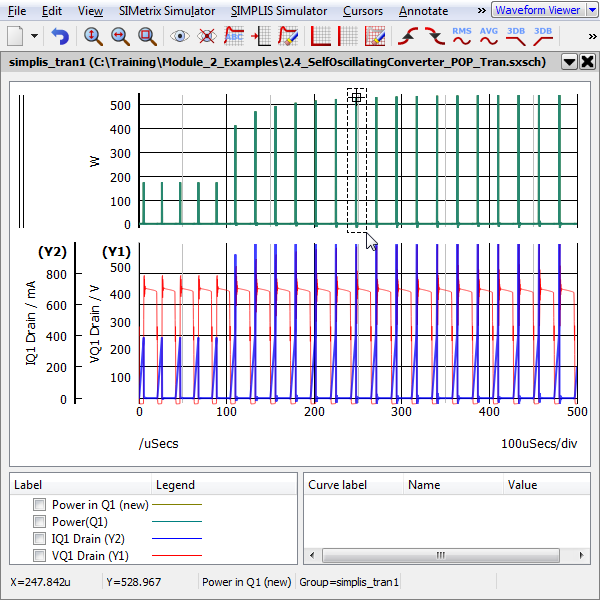
Task: Expand the simplis_tran1 tab list arrow
Action: point(569,62)
